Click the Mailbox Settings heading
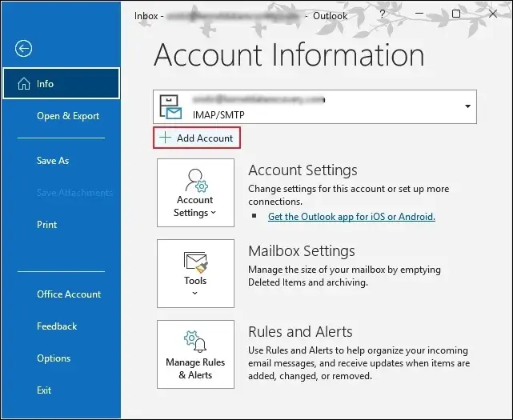This screenshot has width=513, height=420. click(x=302, y=251)
